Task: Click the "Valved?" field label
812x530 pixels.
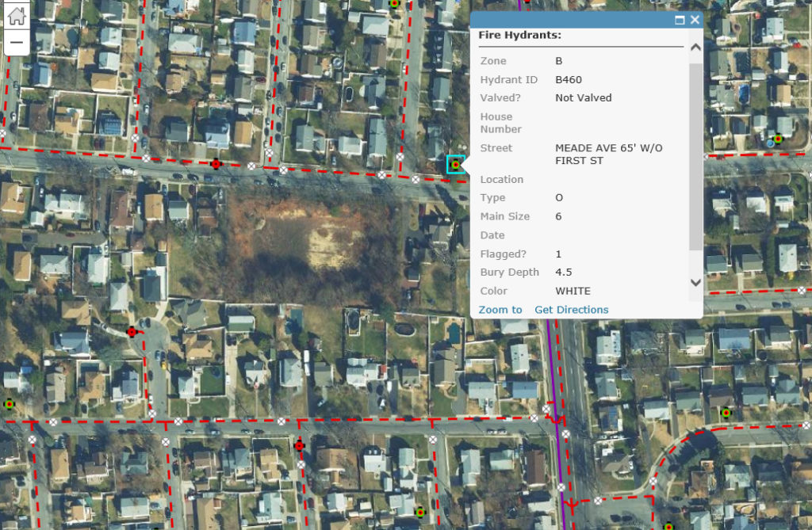Action: (x=500, y=97)
